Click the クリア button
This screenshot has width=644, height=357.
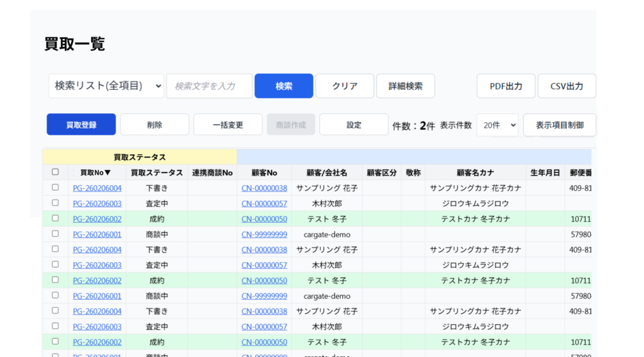[345, 86]
